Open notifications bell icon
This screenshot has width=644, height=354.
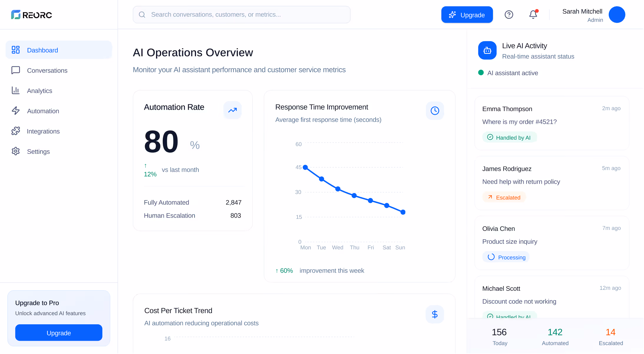point(533,15)
